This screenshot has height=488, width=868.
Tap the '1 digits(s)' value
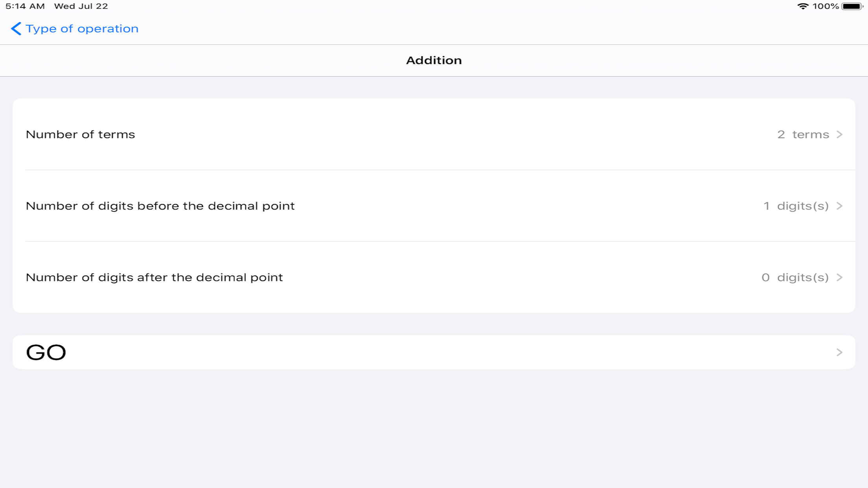tap(796, 206)
